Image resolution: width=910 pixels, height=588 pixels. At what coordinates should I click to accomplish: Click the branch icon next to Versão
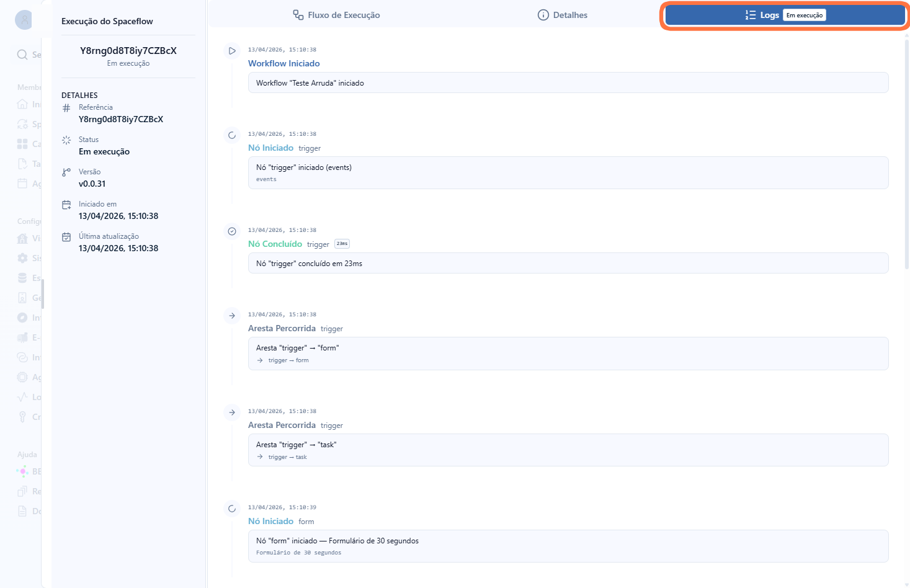pos(66,172)
